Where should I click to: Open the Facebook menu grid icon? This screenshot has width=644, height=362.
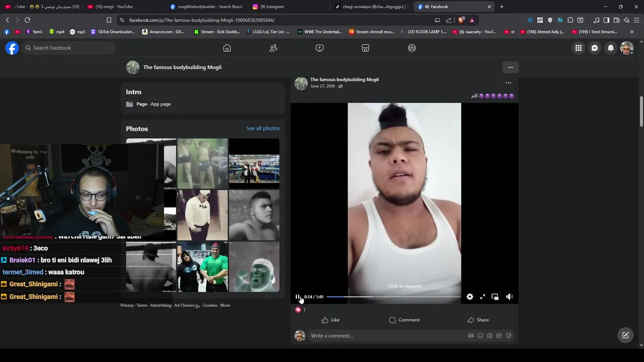[579, 48]
